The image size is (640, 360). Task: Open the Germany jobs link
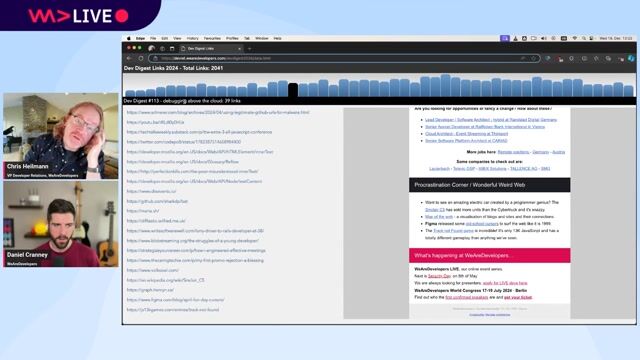coord(540,152)
